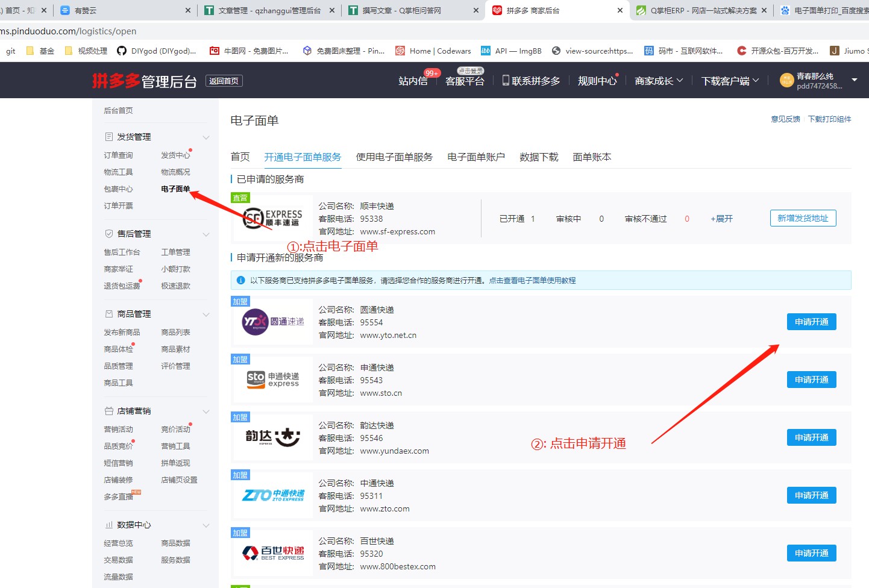Viewport: 869px width, 588px height.
Task: Click the SF Express courier logo
Action: (x=272, y=218)
